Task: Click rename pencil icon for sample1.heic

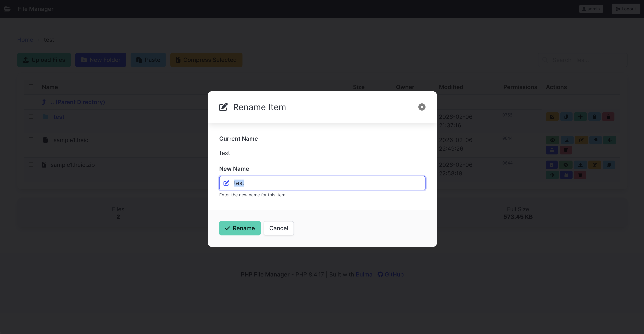Action: pos(581,140)
